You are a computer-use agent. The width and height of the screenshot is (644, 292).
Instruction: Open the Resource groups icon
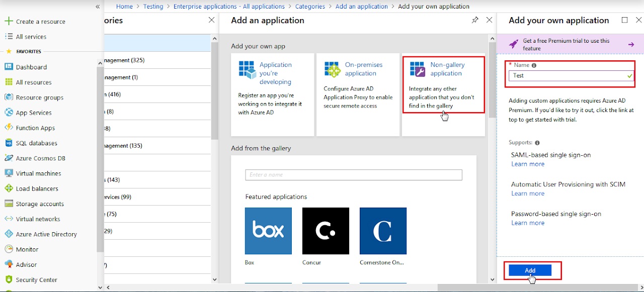point(8,97)
